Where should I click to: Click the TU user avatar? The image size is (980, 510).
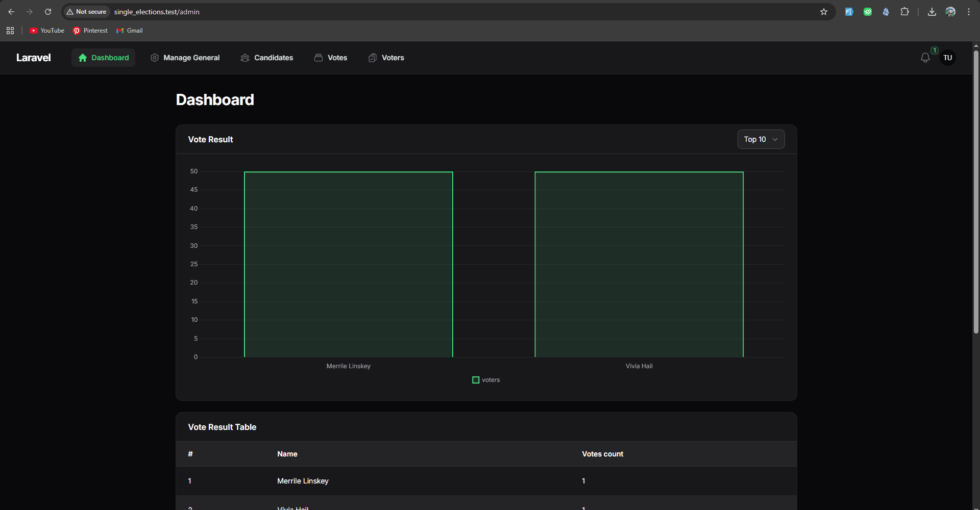point(947,58)
